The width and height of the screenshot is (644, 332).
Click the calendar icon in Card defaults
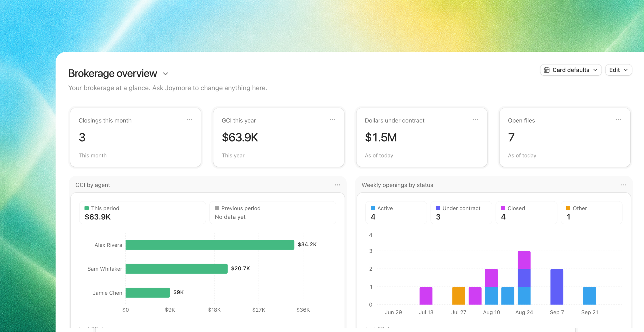(547, 70)
